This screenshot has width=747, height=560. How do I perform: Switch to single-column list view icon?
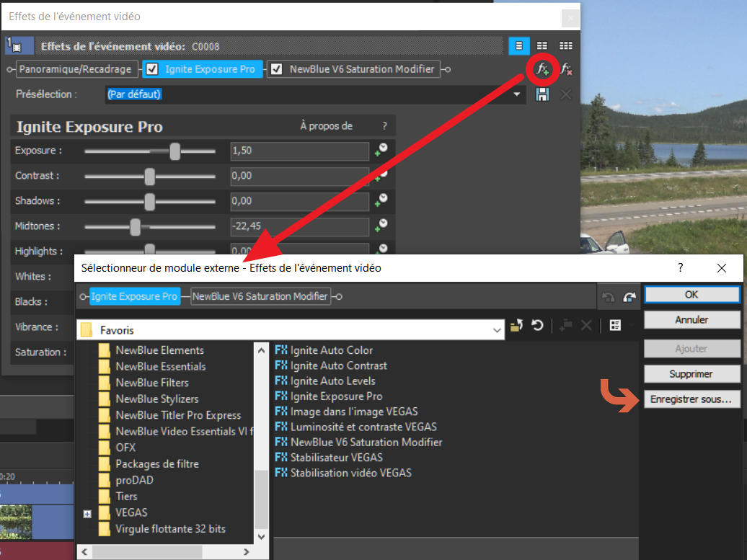[519, 45]
